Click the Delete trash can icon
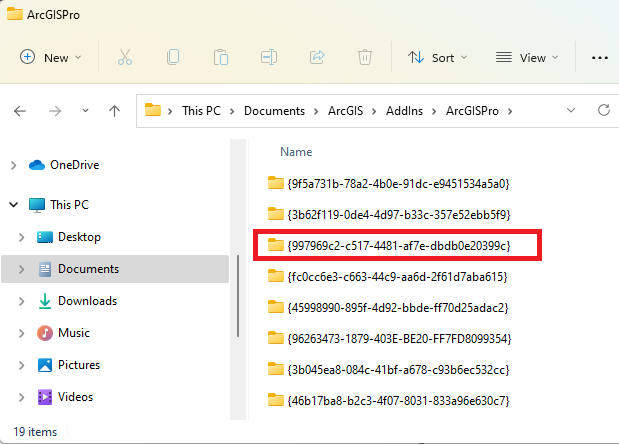This screenshot has height=445, width=619. point(365,58)
